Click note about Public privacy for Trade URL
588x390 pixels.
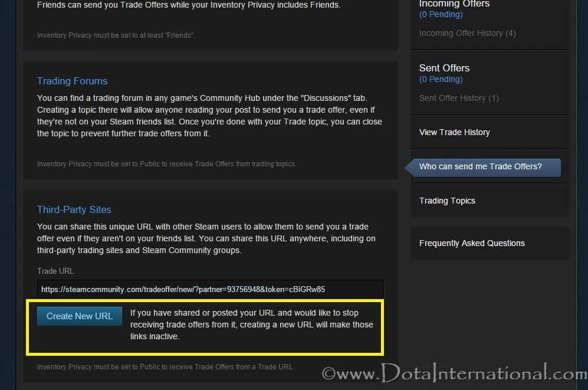click(x=165, y=367)
